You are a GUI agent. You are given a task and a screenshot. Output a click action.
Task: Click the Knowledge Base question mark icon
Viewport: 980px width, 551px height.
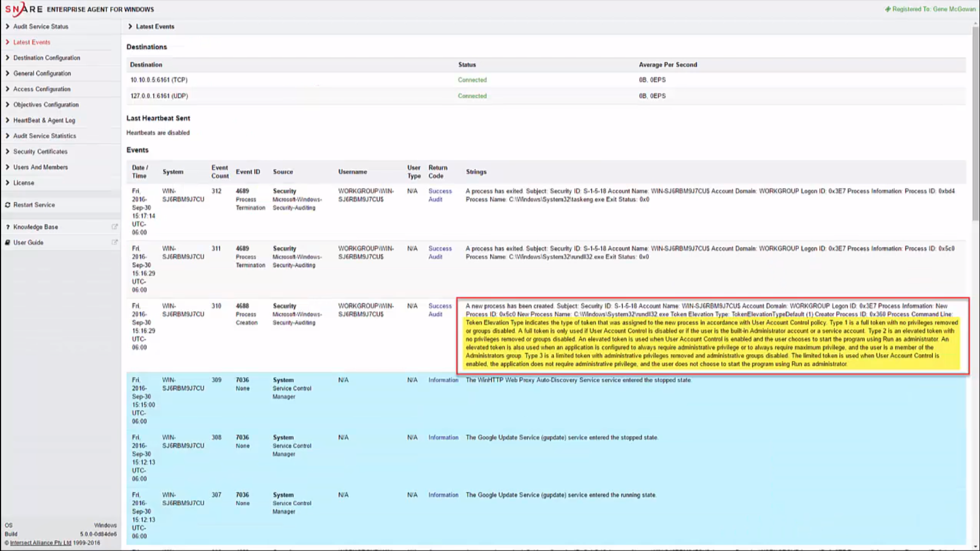[x=8, y=227]
